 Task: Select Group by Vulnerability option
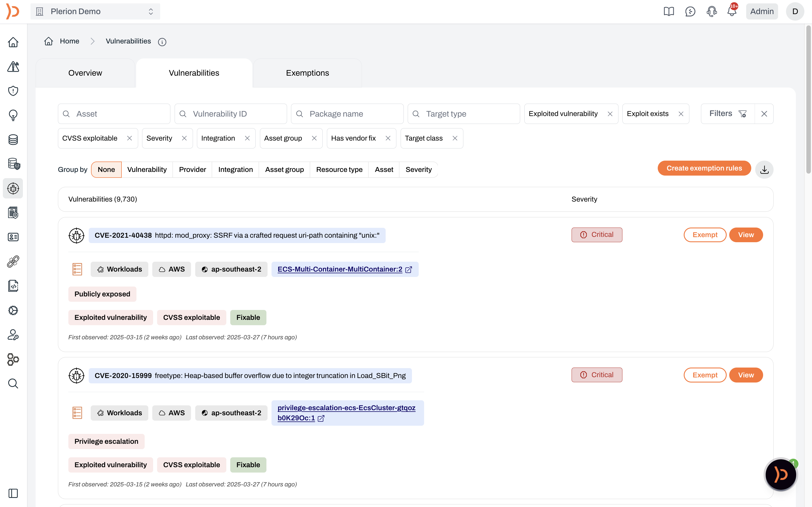(147, 170)
